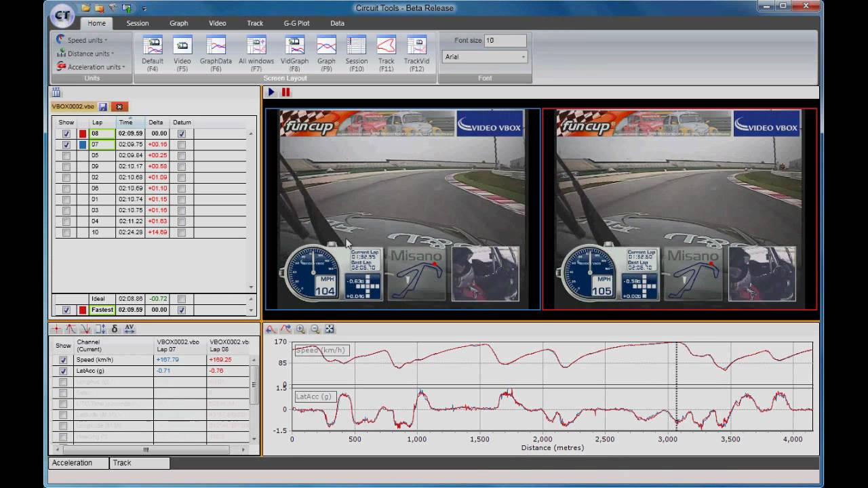
Task: Select the VidGraph (F8) screen layout
Action: pos(295,54)
